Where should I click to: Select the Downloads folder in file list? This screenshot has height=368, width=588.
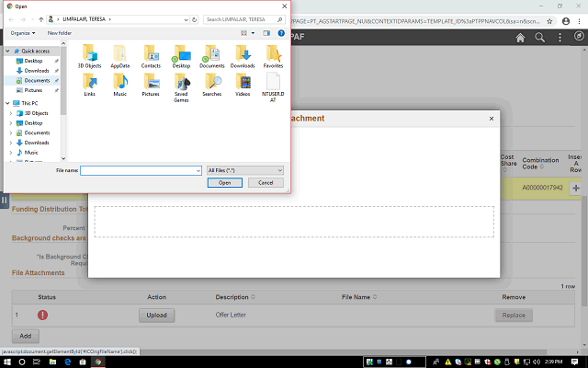[x=243, y=56]
